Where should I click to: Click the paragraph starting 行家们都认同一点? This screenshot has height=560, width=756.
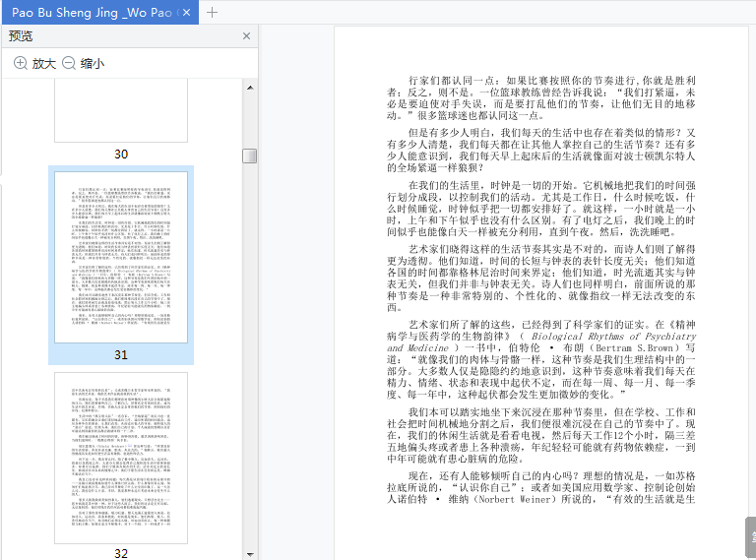541,97
